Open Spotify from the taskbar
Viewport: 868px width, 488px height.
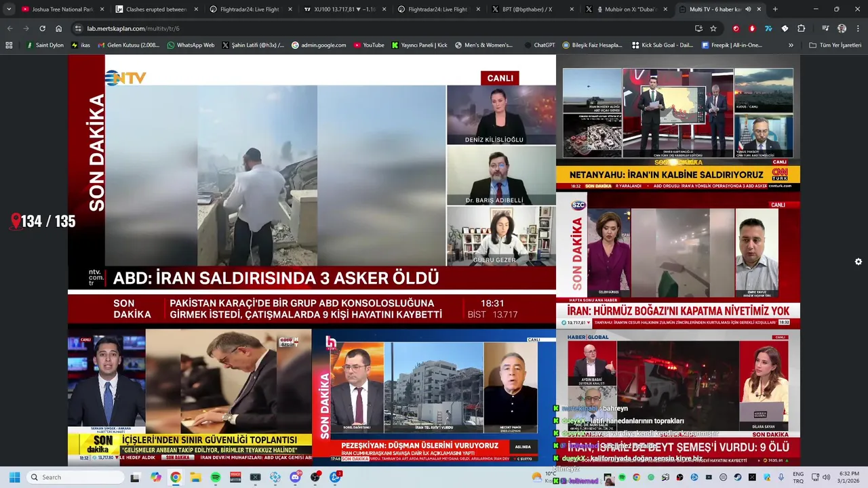coord(216,477)
